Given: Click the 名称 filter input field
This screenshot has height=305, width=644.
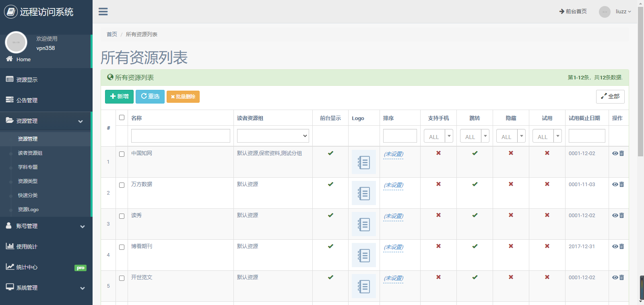Looking at the screenshot, I should tap(180, 136).
